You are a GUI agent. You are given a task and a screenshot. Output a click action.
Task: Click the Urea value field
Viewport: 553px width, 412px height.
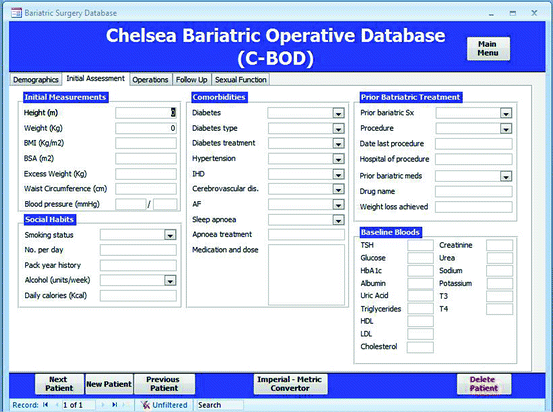499,258
